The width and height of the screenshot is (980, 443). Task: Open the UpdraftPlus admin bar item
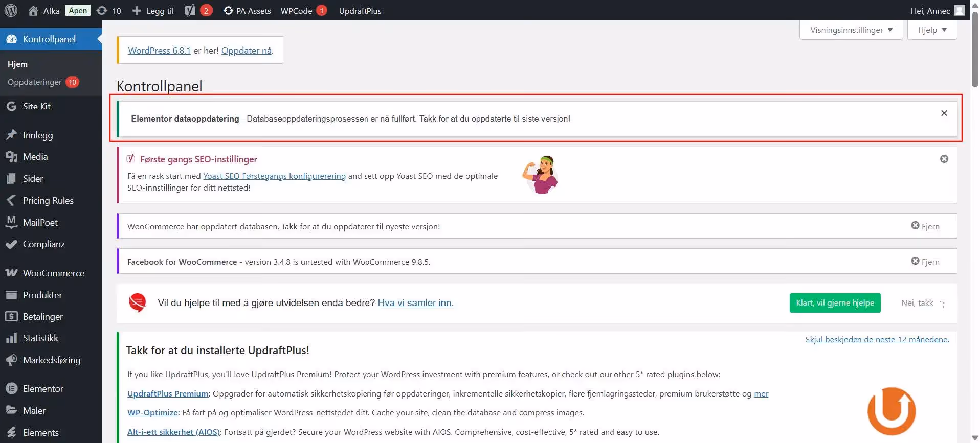[x=360, y=10]
